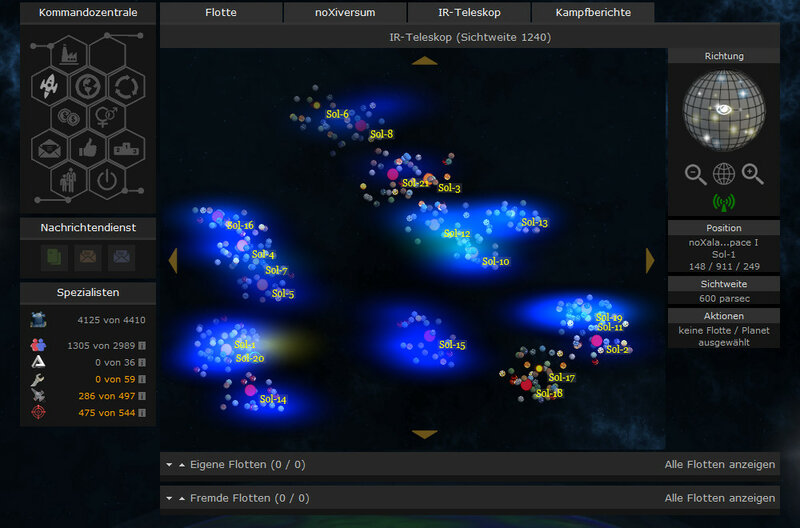Click the info icon next to 0 von 59

click(142, 380)
